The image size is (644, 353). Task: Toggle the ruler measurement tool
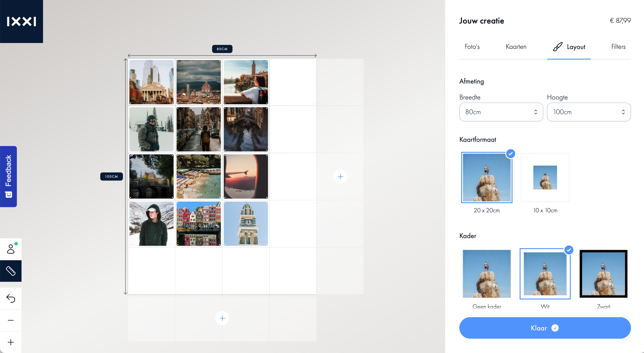(x=11, y=271)
